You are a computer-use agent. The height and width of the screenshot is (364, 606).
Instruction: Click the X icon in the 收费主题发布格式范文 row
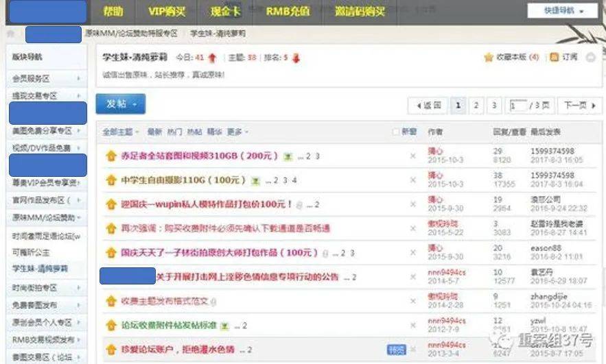(x=412, y=301)
